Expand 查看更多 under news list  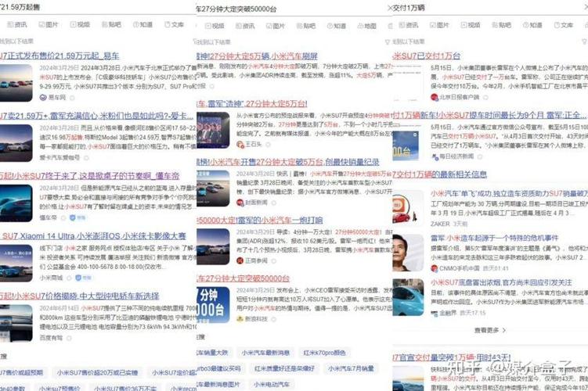point(490,330)
